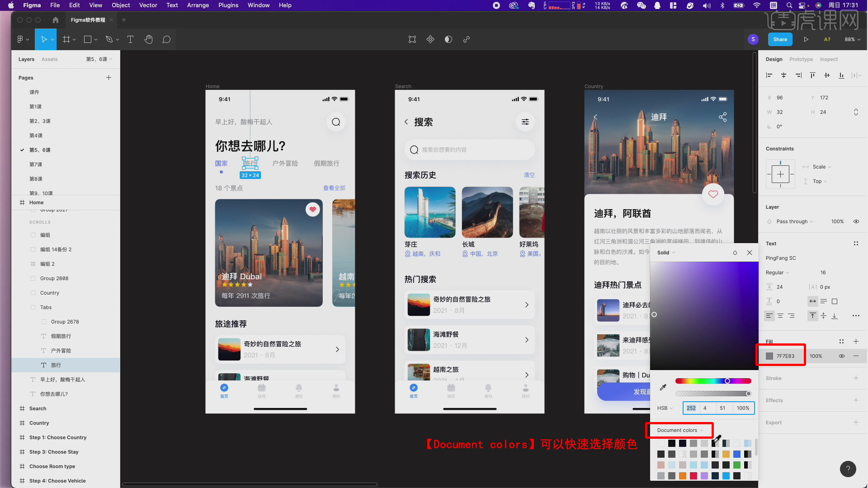Screen dimensions: 868x488
Task: Select the Rectangle shape tool
Action: tap(88, 39)
